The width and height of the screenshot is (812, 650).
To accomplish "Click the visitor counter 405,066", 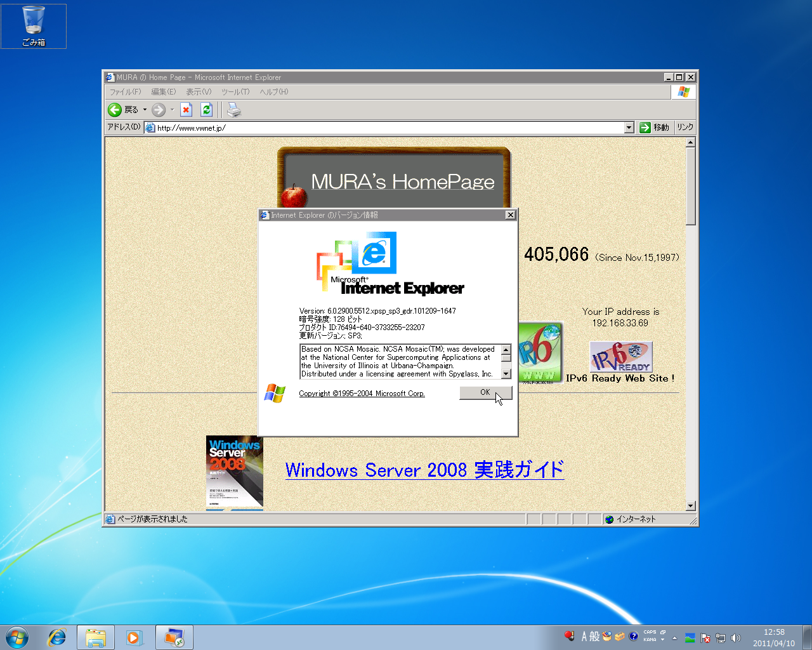I will point(556,255).
